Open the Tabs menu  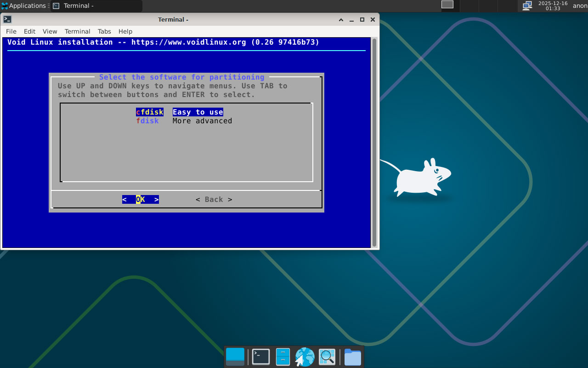[x=104, y=31]
